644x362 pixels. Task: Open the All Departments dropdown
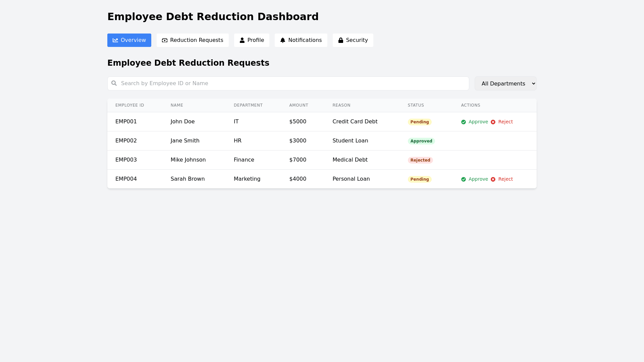505,83
